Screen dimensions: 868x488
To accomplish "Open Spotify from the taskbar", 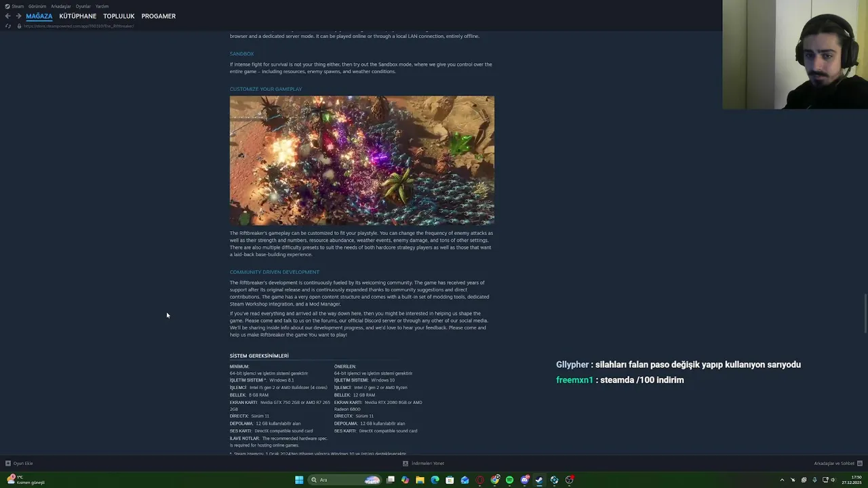I will pos(509,480).
